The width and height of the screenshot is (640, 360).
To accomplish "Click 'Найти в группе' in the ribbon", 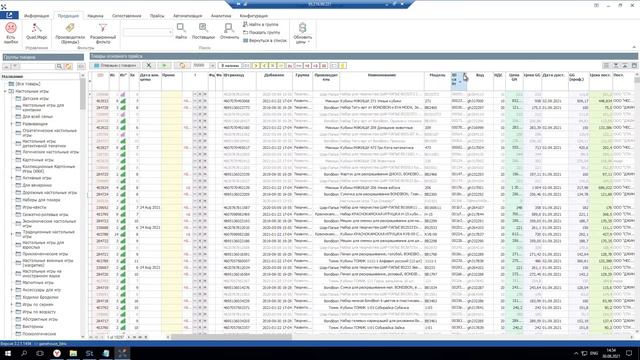I will point(261,24).
